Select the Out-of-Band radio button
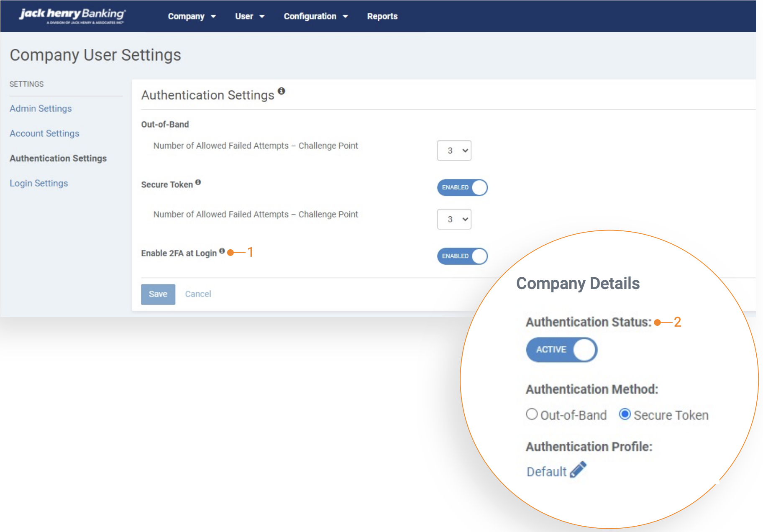The height and width of the screenshot is (532, 763). 532,414
